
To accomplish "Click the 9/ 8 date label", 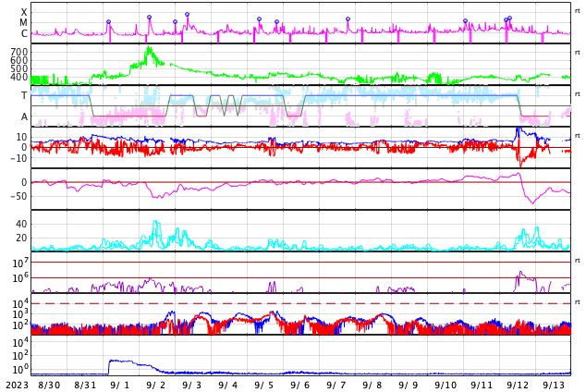I will pyautogui.click(x=372, y=386).
